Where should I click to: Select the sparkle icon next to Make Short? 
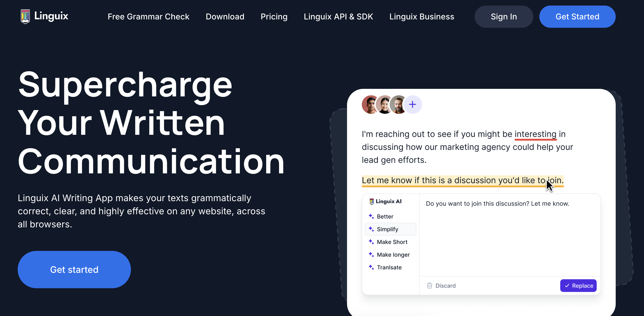pyautogui.click(x=371, y=242)
